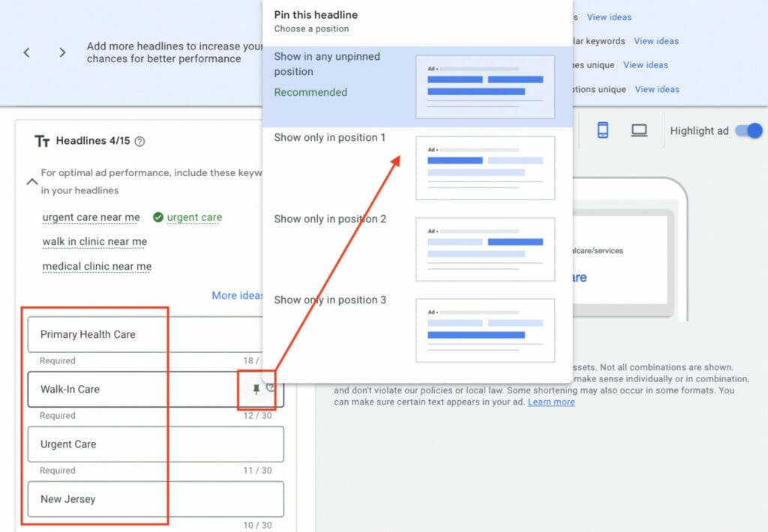768x532 pixels.
Task: Choose Show only in position 2 option
Action: pos(331,219)
